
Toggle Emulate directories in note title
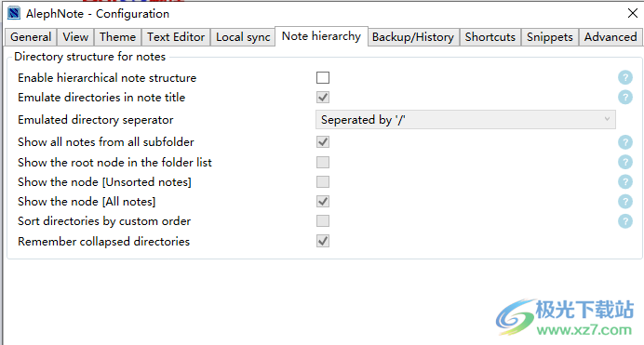point(323,98)
